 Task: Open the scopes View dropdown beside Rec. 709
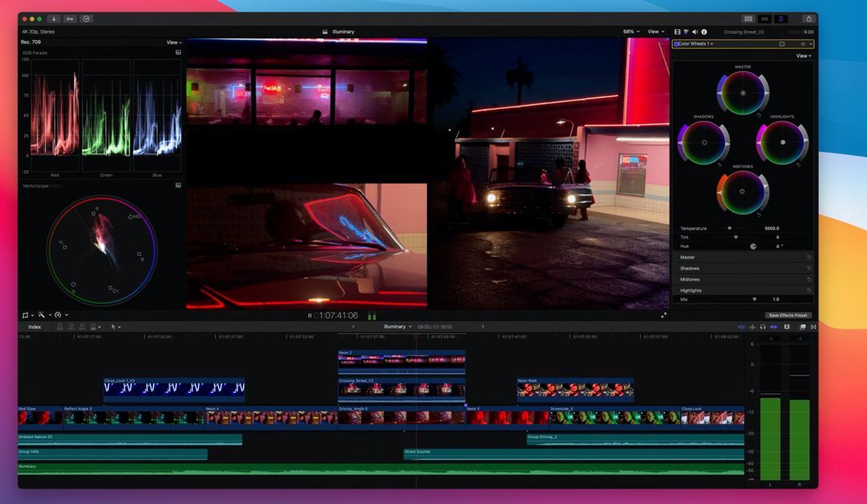pos(174,42)
